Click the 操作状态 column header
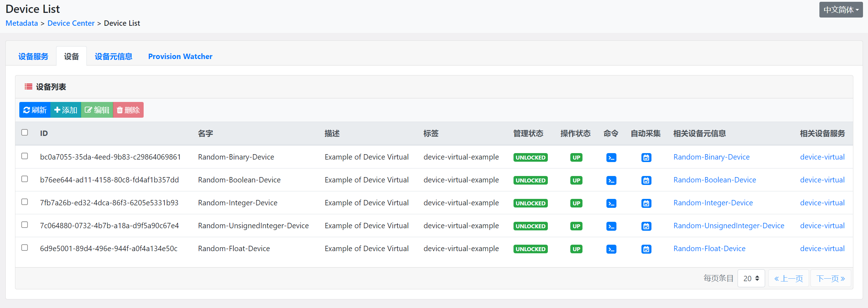The width and height of the screenshot is (868, 308). [575, 133]
